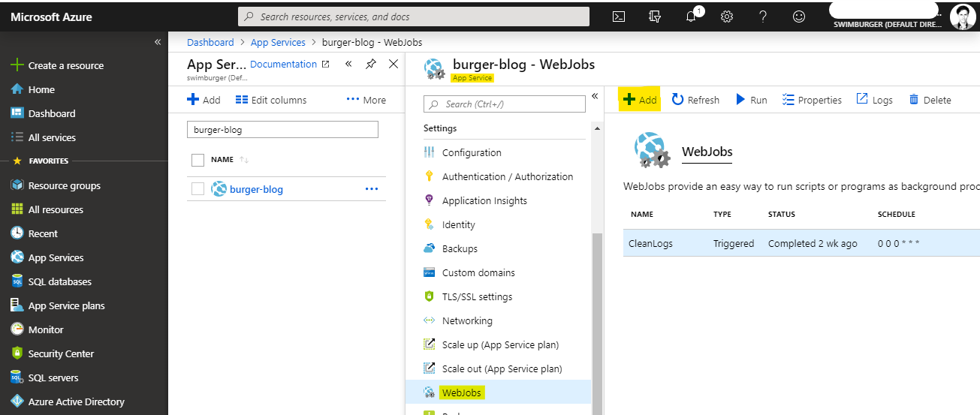
Task: Click Edit columns
Action: pyautogui.click(x=271, y=100)
